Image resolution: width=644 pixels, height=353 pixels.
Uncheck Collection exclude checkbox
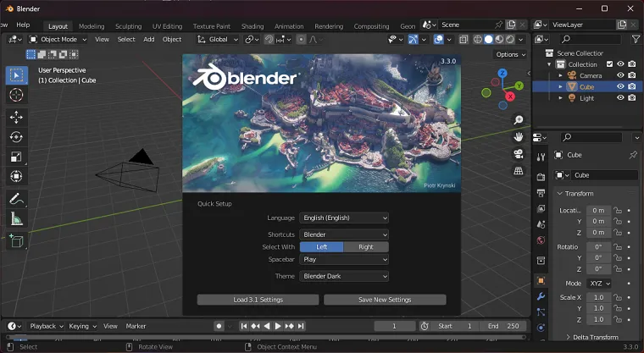[609, 64]
